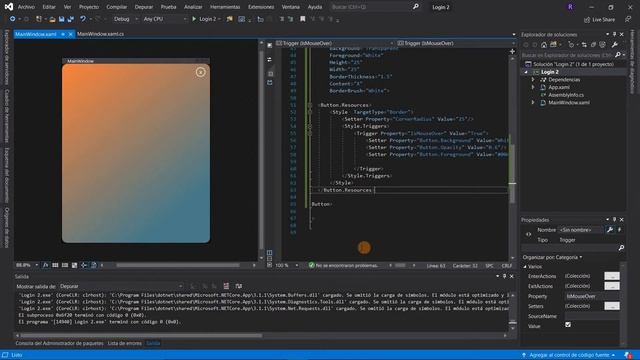Viewport: 640px width, 360px height.
Task: Open the Debug configuration dropdown
Action: pyautogui.click(x=125, y=19)
